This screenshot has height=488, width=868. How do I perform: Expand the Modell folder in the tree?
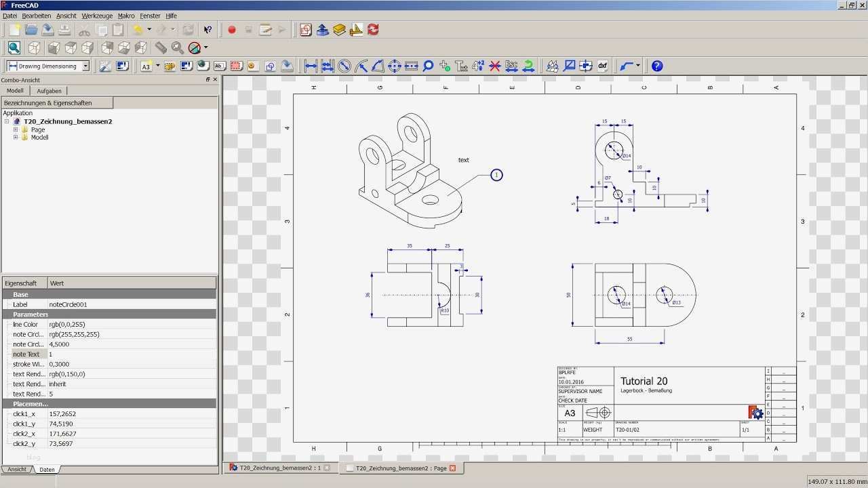16,138
